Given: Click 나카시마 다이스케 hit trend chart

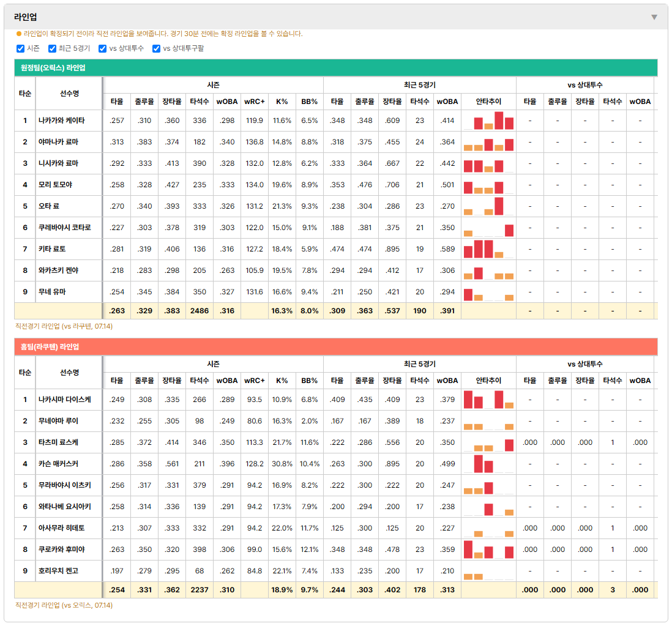Looking at the screenshot, I should point(488,400).
